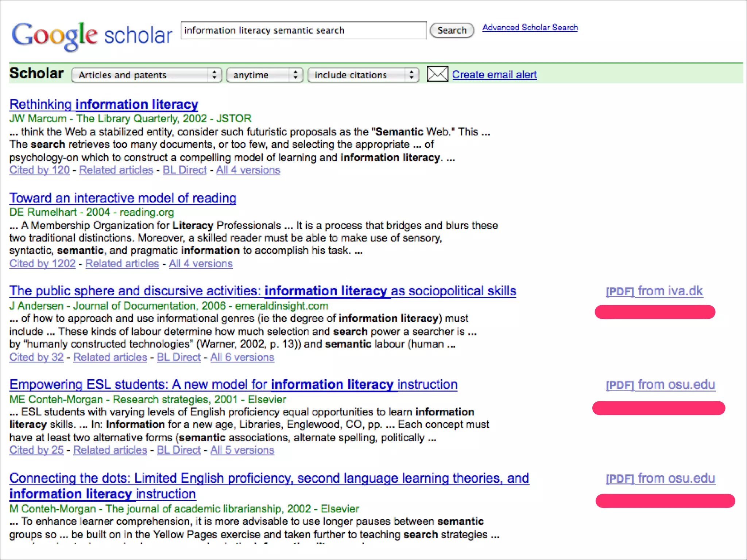Expand the anytime date dropdown

coord(264,75)
